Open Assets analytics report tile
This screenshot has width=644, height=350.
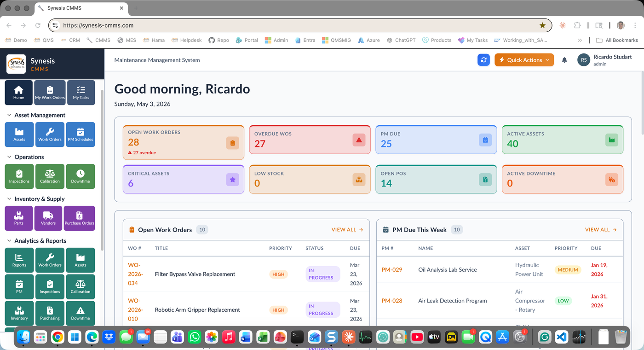click(80, 260)
